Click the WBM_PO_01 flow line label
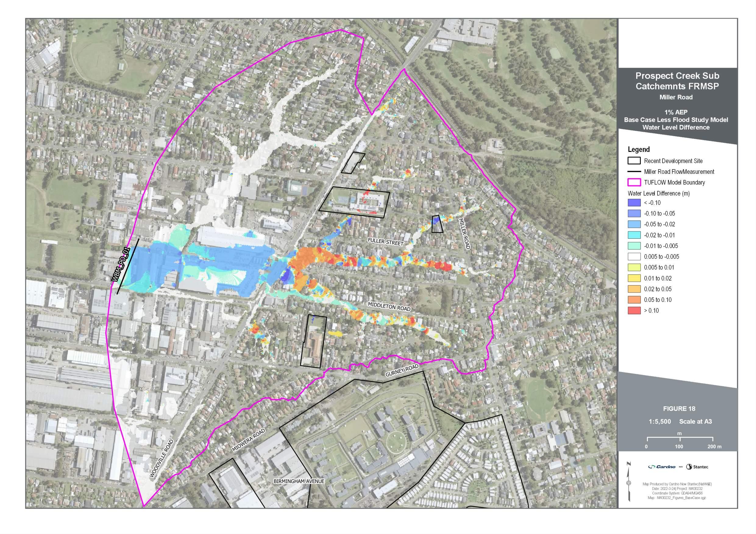This screenshot has width=756, height=534. pos(121,264)
